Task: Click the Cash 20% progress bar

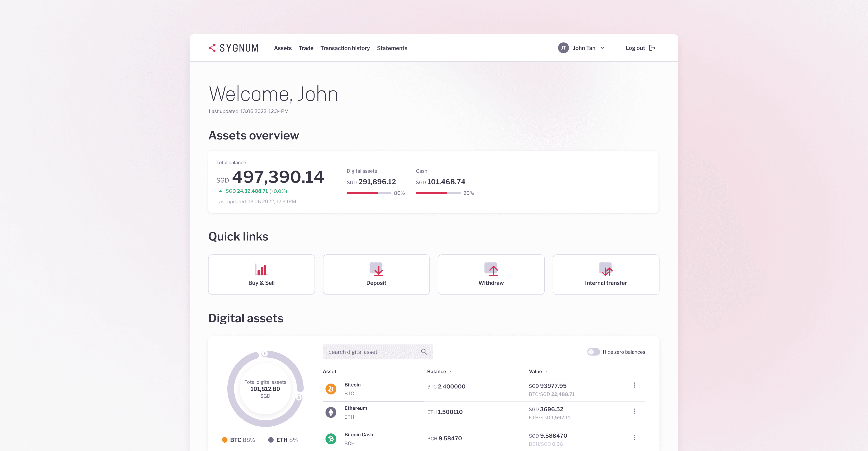Action: 438,193
